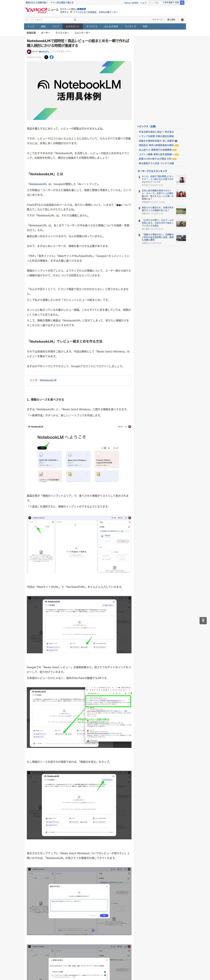The height and width of the screenshot is (980, 210).
Task: Open topic 創業122年の駅そばが閉店 行列
Action: pos(155,159)
